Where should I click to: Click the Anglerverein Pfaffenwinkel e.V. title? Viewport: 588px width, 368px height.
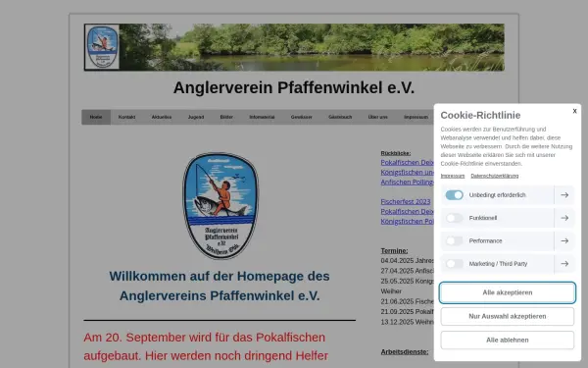coord(294,88)
